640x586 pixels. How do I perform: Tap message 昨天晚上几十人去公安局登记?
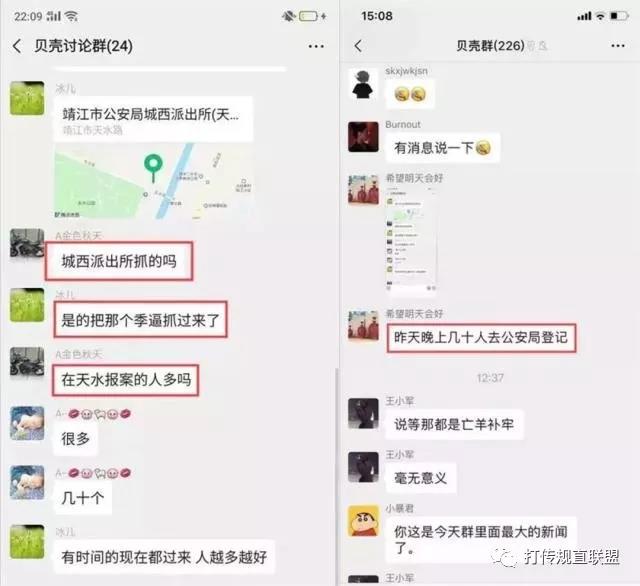pos(481,338)
